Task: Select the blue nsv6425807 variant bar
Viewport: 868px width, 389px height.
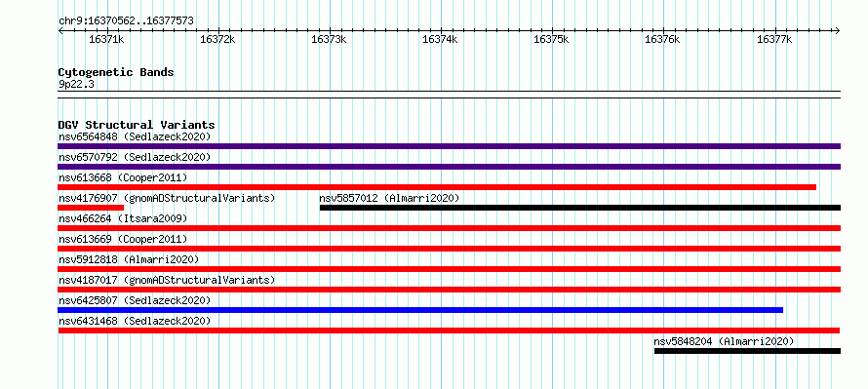Action: 420,310
